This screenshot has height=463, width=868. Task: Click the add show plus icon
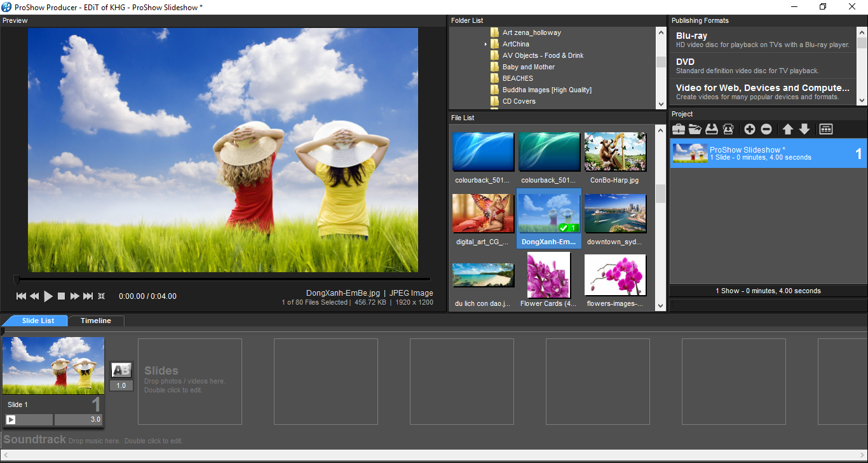click(750, 129)
